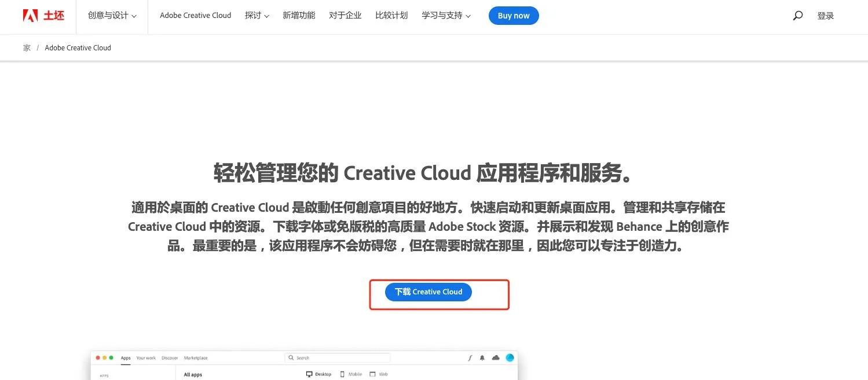This screenshot has width=868, height=380.
Task: Click the 土坯 brand text link
Action: [54, 16]
